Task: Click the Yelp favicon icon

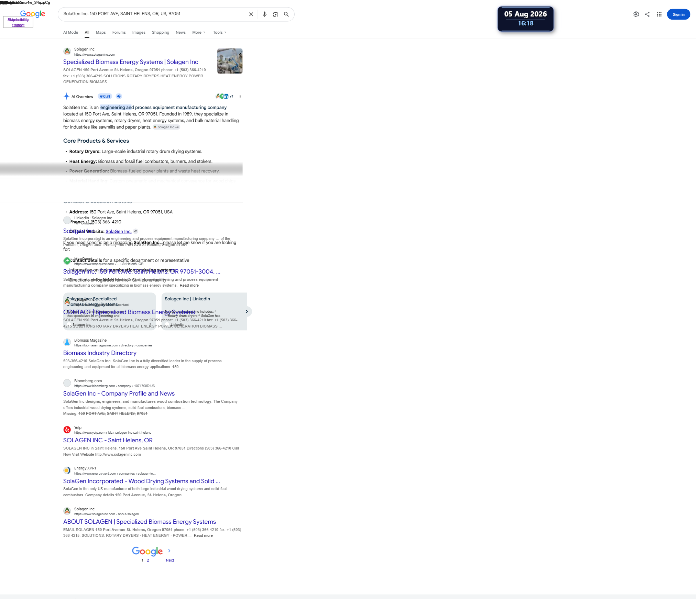Action: pyautogui.click(x=67, y=430)
